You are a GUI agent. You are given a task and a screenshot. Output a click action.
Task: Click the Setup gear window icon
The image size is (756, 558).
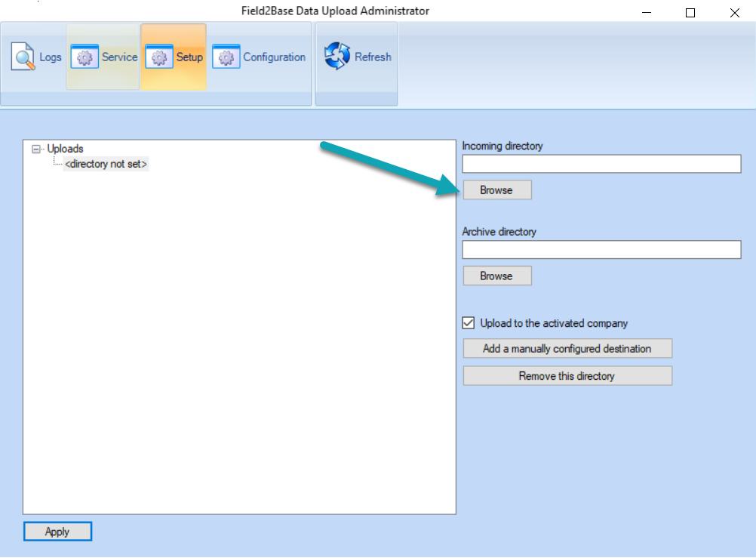[x=159, y=57]
